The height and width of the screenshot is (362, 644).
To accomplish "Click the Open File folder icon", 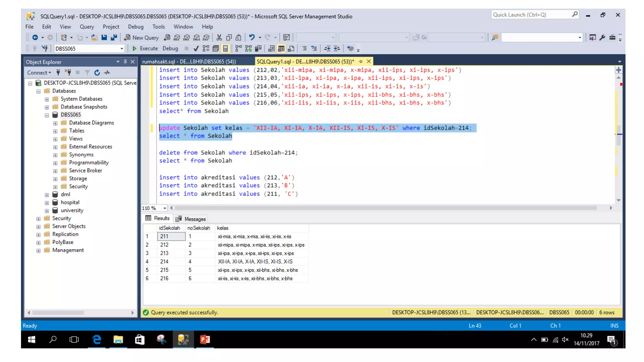I will tap(94, 38).
